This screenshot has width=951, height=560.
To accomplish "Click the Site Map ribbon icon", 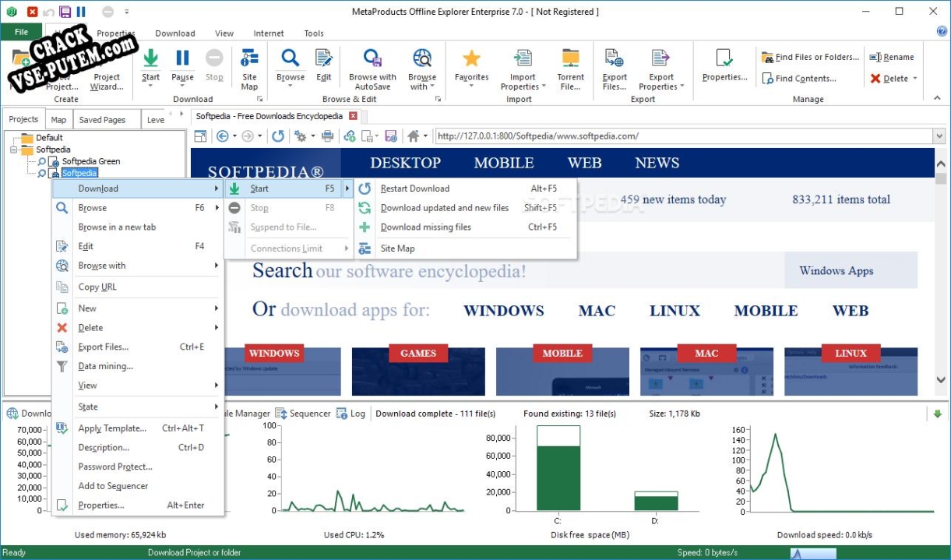I will [249, 59].
